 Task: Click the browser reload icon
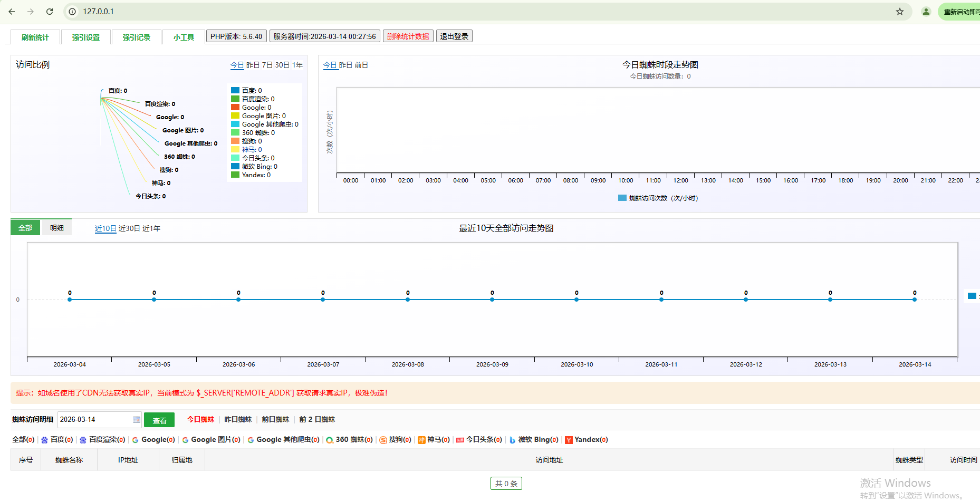pos(50,12)
